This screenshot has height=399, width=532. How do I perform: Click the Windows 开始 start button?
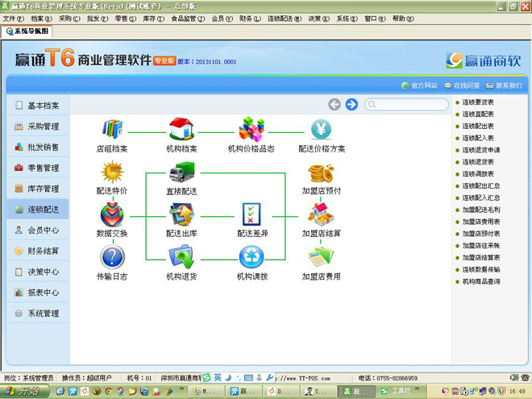24,391
